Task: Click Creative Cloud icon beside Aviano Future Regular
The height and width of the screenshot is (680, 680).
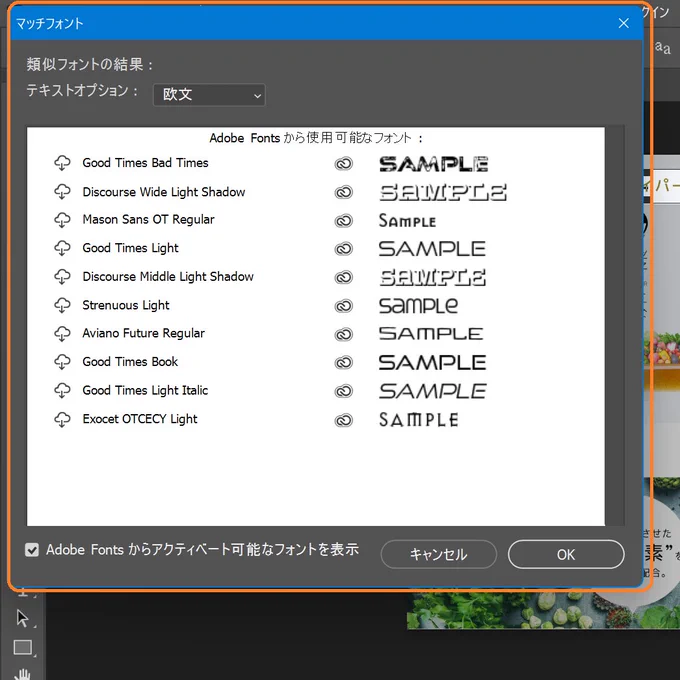Action: (x=343, y=334)
